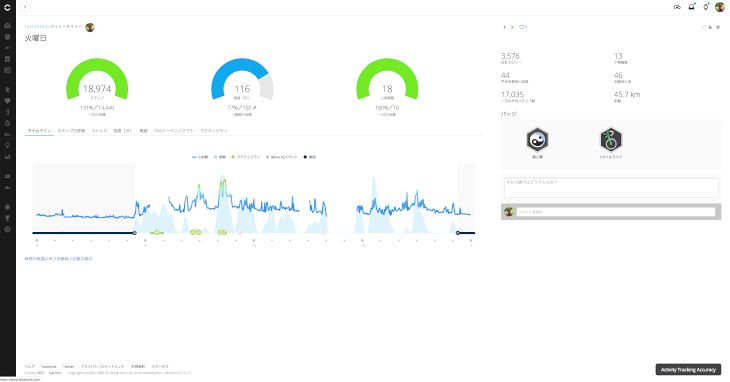Expand the sidebar with the arrow button
The image size is (730, 382).
click(x=25, y=7)
